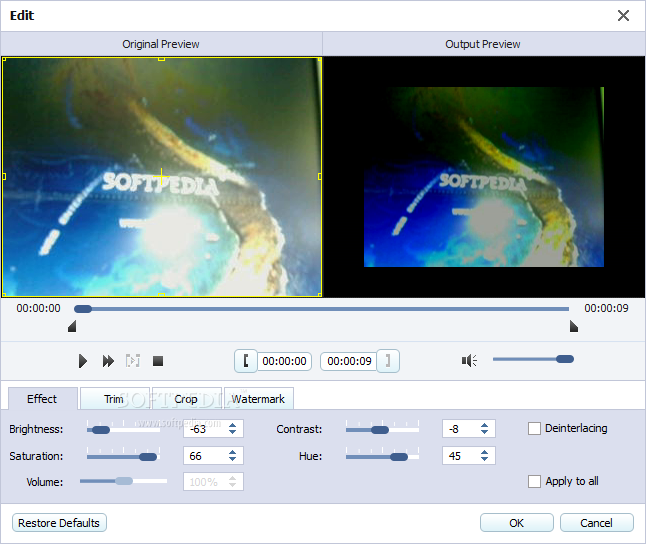
Task: Decrease Saturation value with down arrow
Action: coord(233,459)
